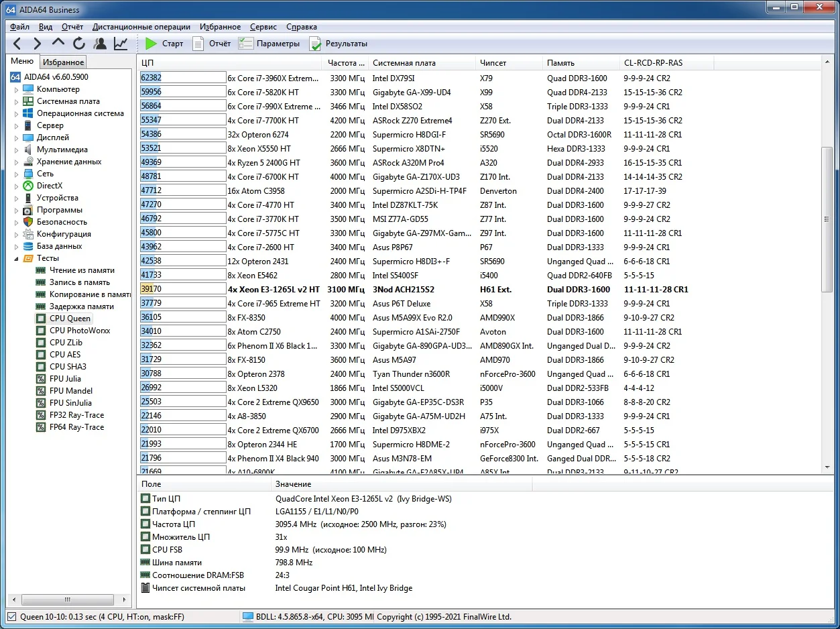Click the Forward navigation arrow
Screen dimensions: 840x629
pos(38,44)
